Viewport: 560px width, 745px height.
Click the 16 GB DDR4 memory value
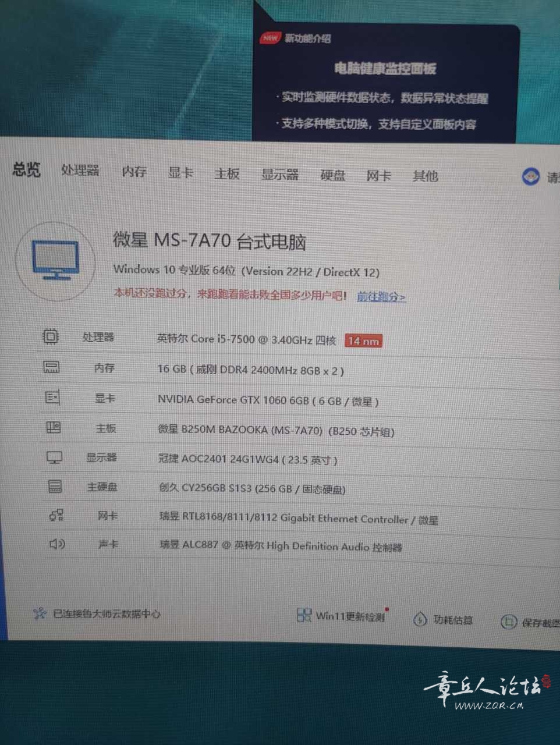coord(251,370)
